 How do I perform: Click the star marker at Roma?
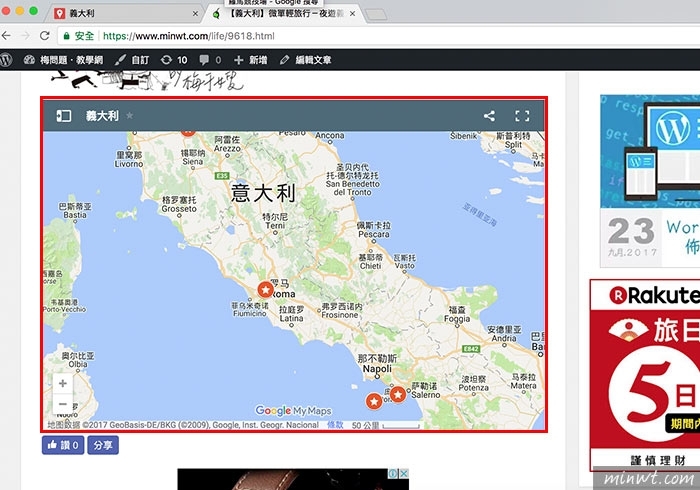point(265,289)
